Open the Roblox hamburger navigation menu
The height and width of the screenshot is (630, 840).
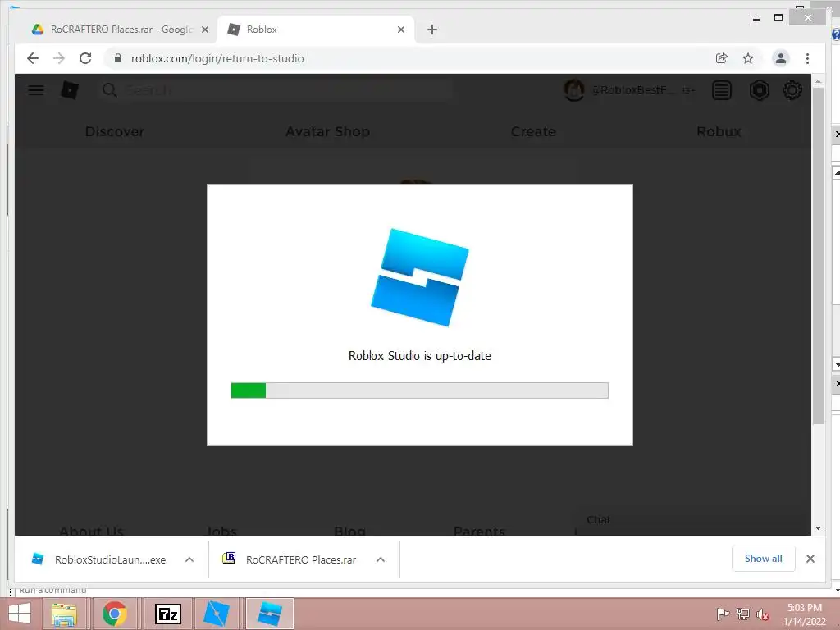36,90
